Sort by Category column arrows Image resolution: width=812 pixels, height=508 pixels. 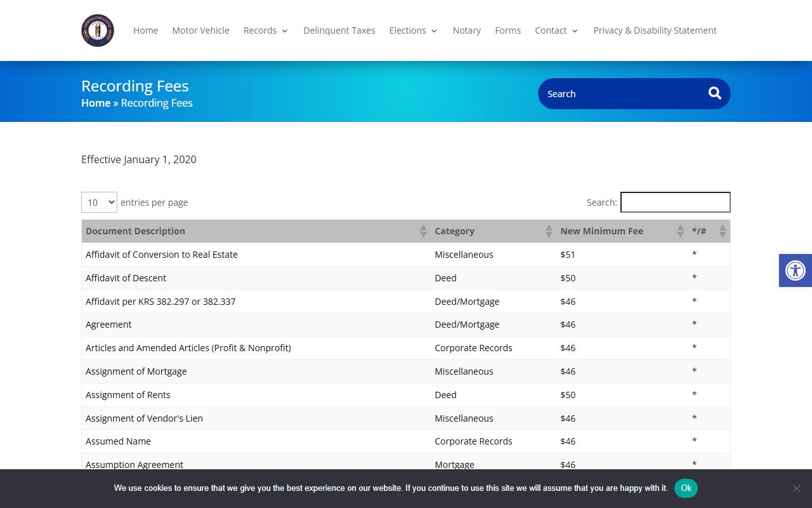549,231
